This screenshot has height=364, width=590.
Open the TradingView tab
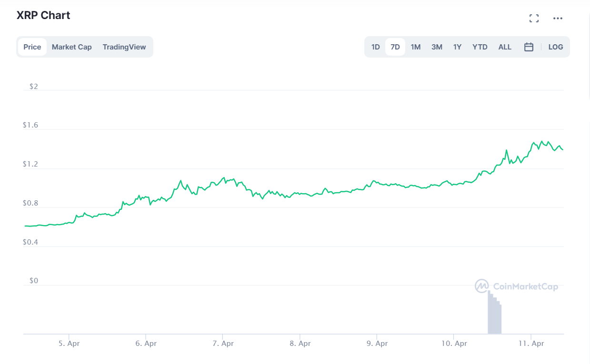[124, 47]
